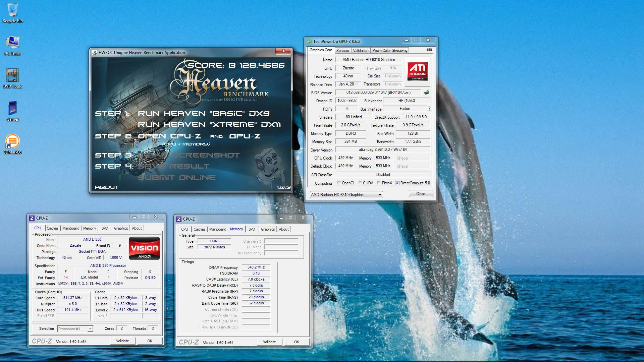Click OK in the CPU-Z processor window

coord(150,341)
